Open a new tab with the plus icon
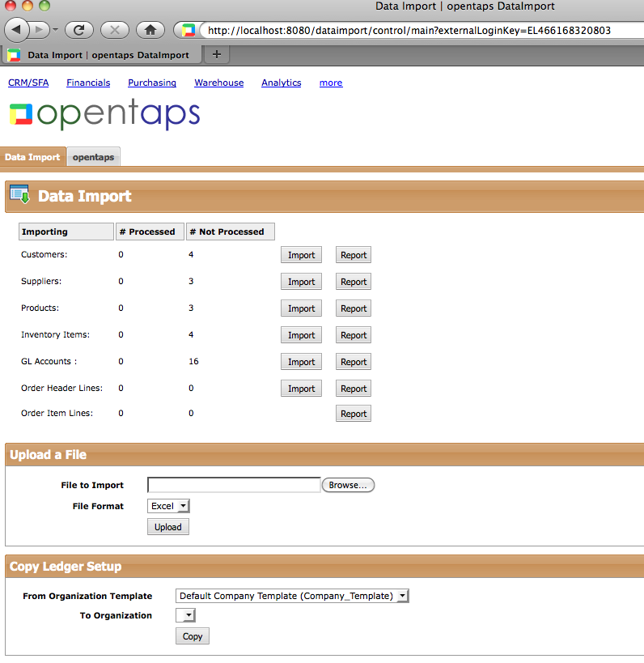This screenshot has height=663, width=644. (216, 54)
